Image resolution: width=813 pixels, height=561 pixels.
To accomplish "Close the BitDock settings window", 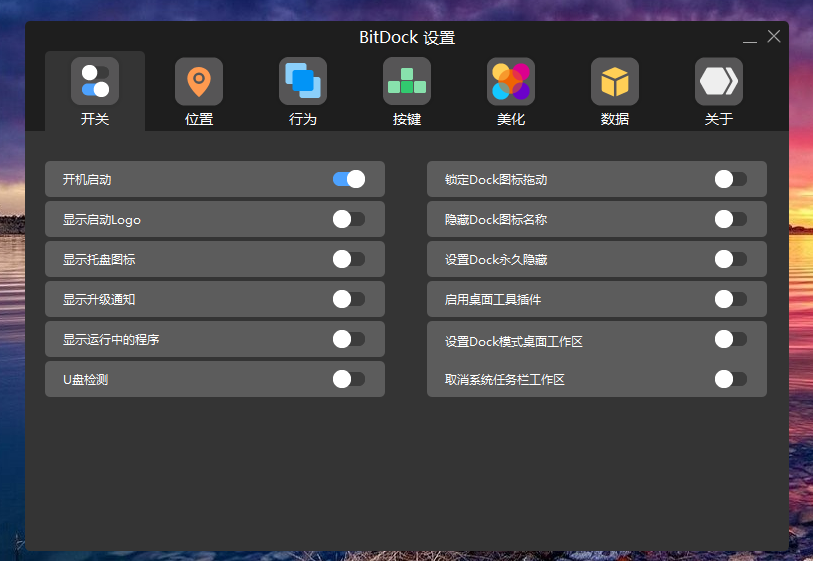I will [774, 36].
